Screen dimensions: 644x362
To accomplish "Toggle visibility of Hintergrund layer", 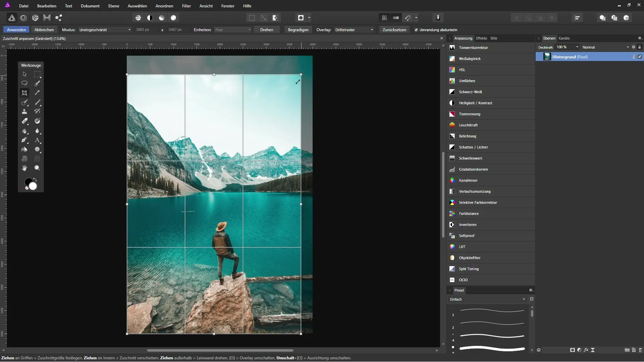I will [640, 57].
